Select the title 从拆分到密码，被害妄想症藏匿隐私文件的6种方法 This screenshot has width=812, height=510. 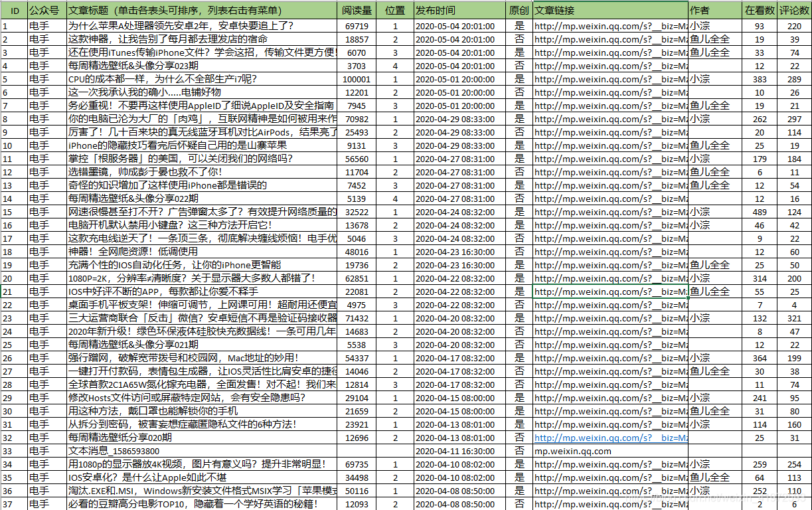(x=183, y=424)
